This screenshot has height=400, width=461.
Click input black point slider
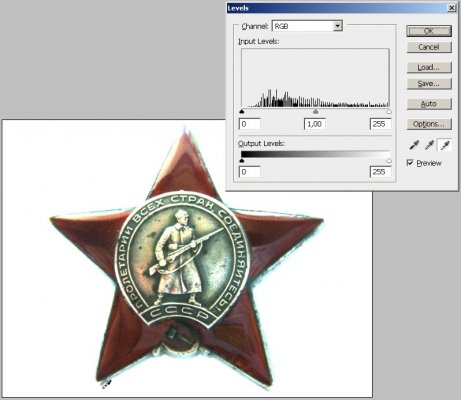pyautogui.click(x=242, y=112)
